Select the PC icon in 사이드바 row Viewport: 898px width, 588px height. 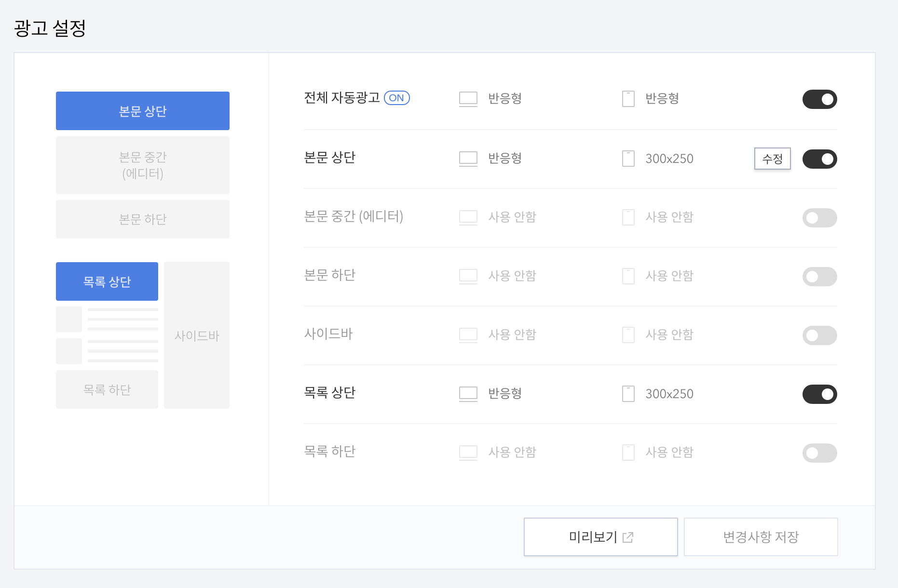click(x=468, y=334)
